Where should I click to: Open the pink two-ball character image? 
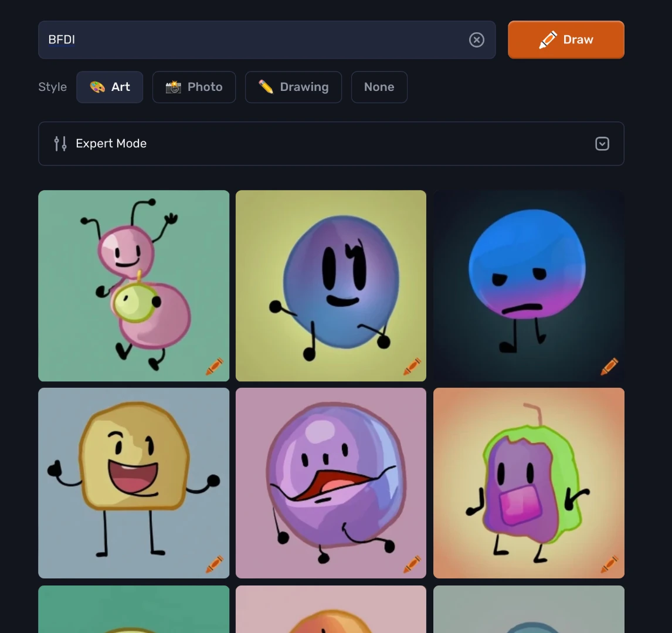(x=134, y=286)
